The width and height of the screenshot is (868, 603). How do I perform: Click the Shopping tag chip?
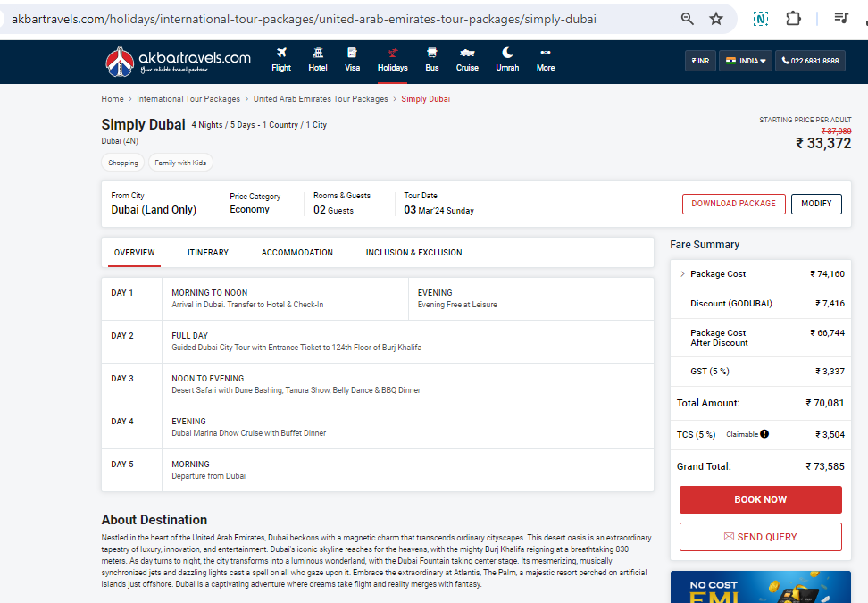click(123, 163)
